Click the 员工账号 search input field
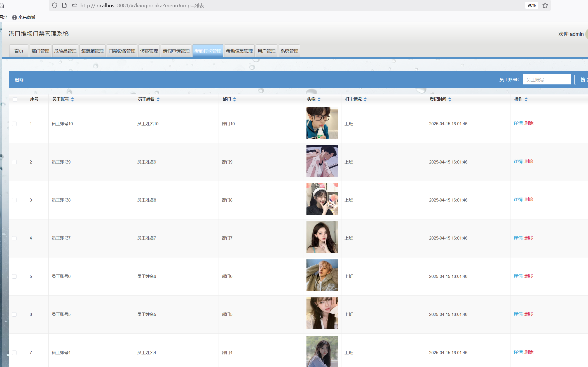The image size is (588, 367). 547,80
